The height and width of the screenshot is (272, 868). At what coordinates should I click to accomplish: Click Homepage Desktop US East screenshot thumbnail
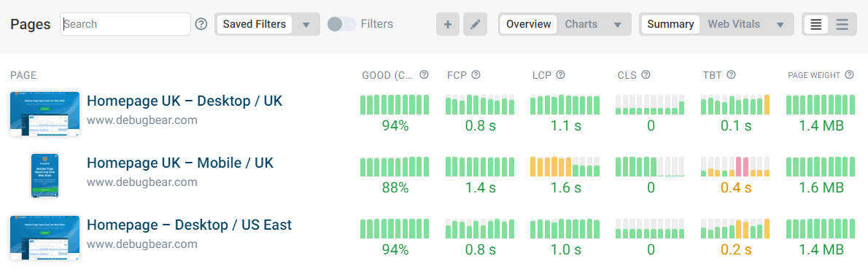pos(44,238)
